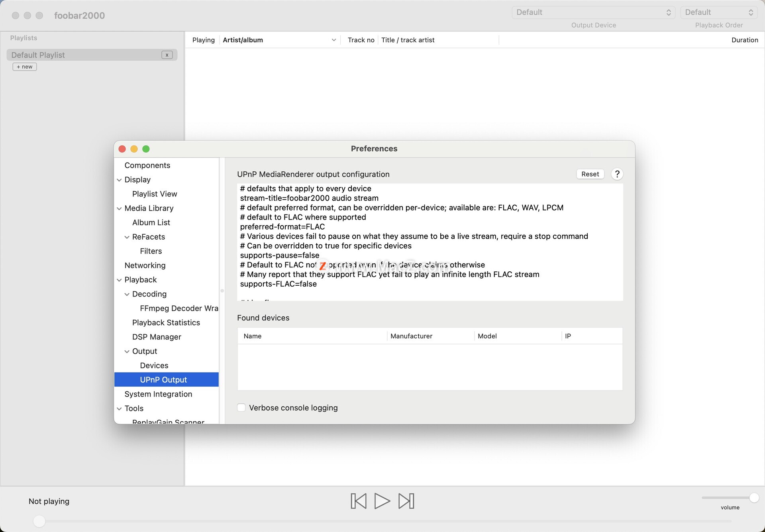Select Components in preferences tree
The height and width of the screenshot is (532, 765).
[147, 165]
